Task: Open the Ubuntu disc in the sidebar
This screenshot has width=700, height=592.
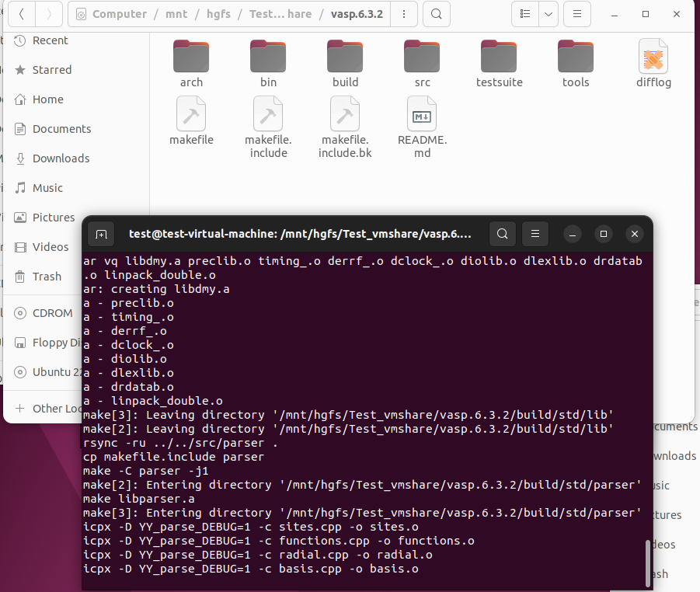Action: pos(47,372)
